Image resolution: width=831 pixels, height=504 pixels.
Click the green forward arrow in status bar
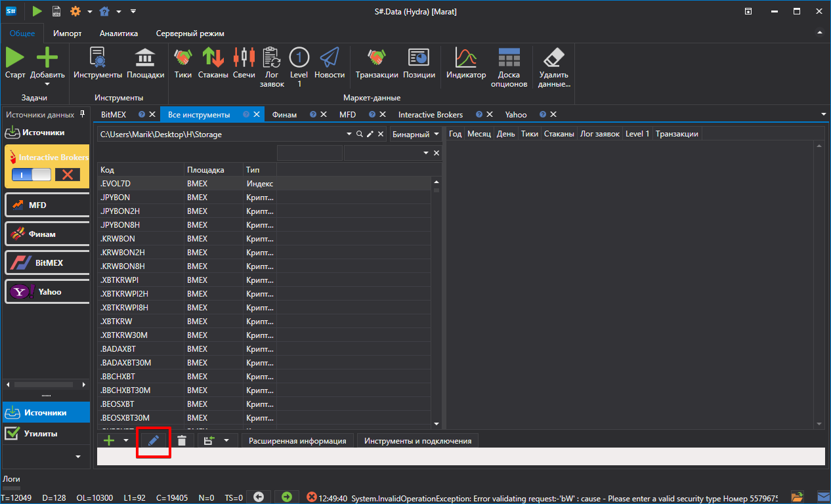[287, 497]
